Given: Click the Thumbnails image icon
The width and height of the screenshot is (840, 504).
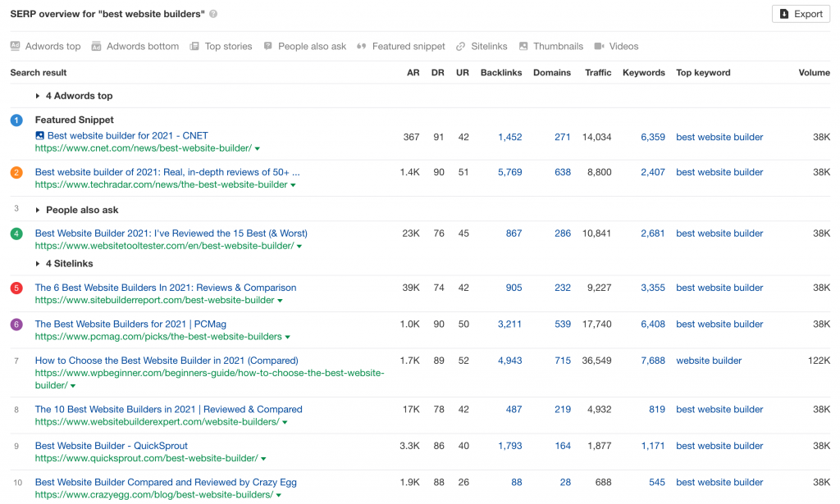Looking at the screenshot, I should pos(523,46).
